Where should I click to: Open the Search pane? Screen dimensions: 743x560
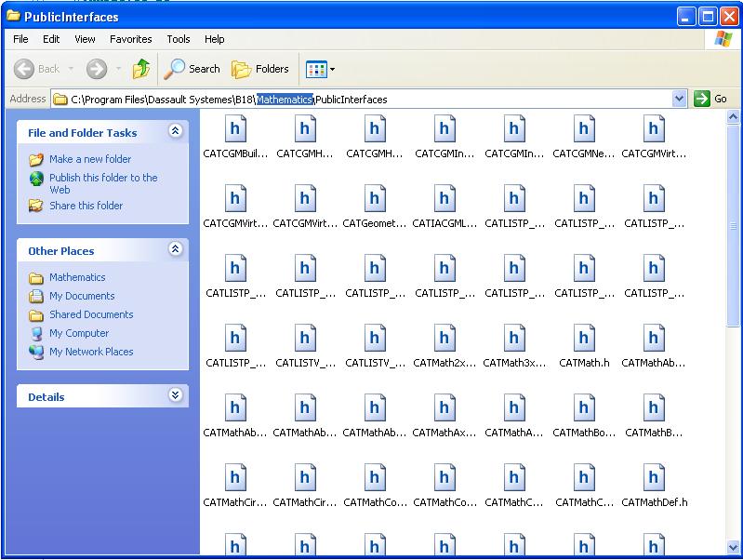192,69
